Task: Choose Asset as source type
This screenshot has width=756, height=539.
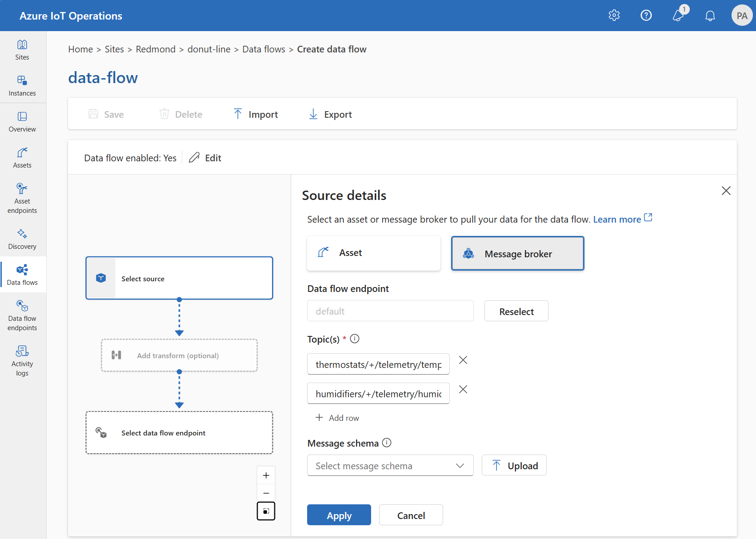Action: click(x=374, y=253)
